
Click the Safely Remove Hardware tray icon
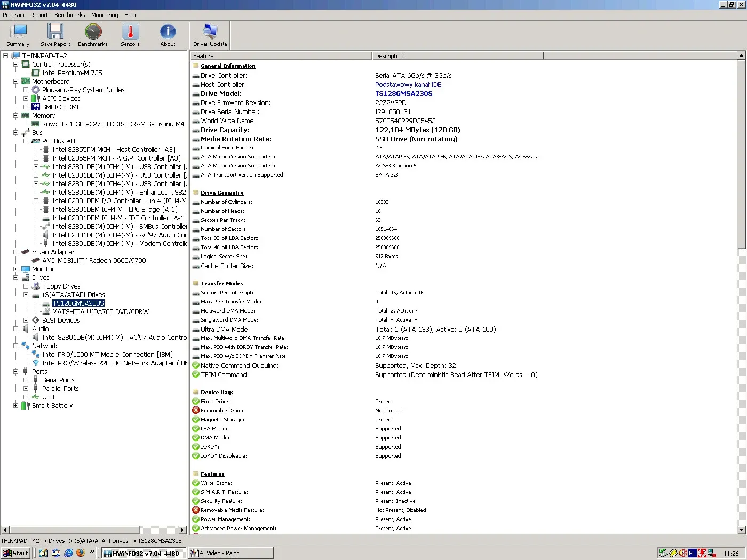click(663, 553)
